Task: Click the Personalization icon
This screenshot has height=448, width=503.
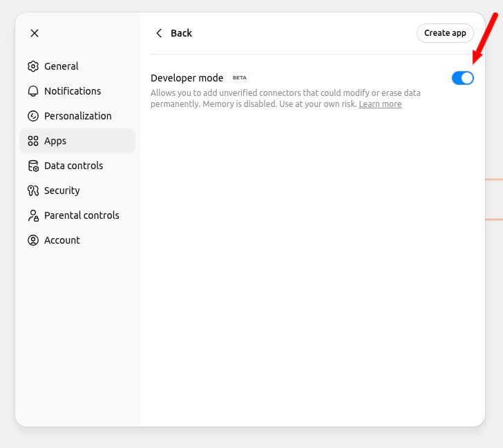Action: pyautogui.click(x=33, y=116)
